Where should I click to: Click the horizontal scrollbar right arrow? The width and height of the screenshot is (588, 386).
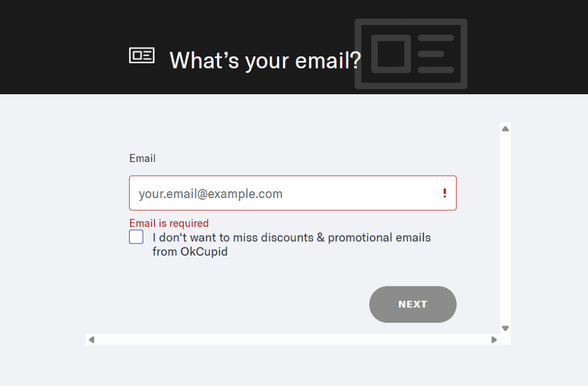494,339
